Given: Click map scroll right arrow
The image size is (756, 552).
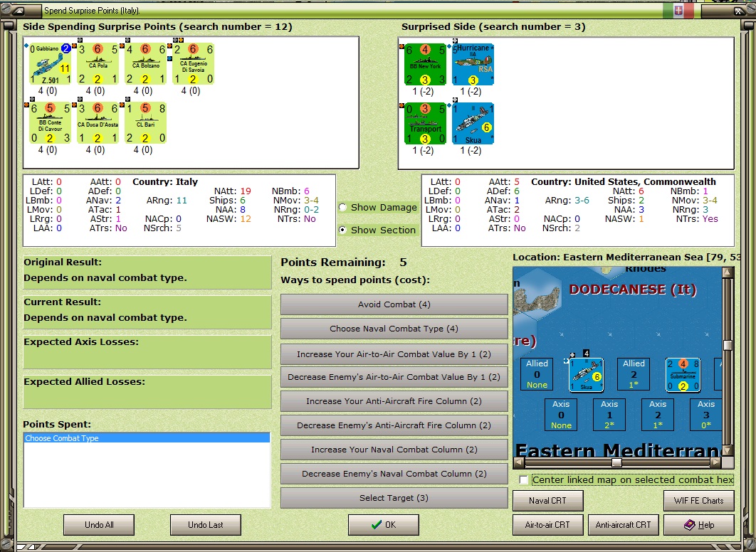Looking at the screenshot, I should [x=716, y=462].
